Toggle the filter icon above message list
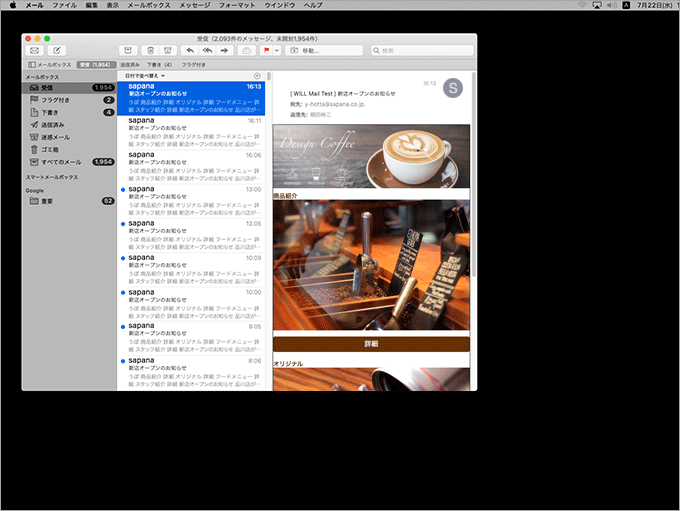The width and height of the screenshot is (680, 511). 257,75
